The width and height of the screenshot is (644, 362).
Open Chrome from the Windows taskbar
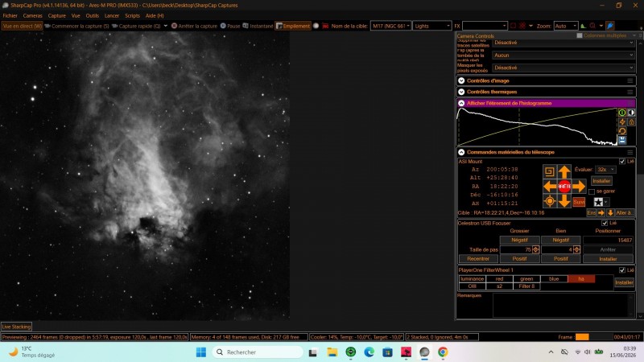tap(443, 352)
